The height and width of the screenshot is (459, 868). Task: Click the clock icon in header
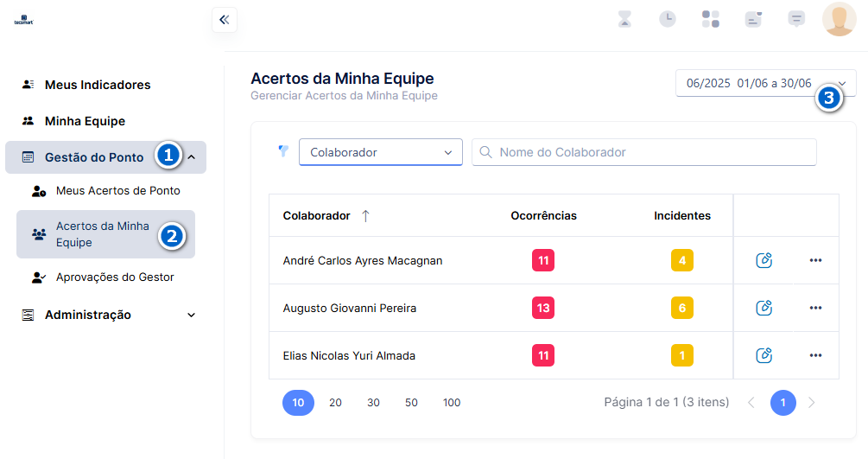[668, 19]
